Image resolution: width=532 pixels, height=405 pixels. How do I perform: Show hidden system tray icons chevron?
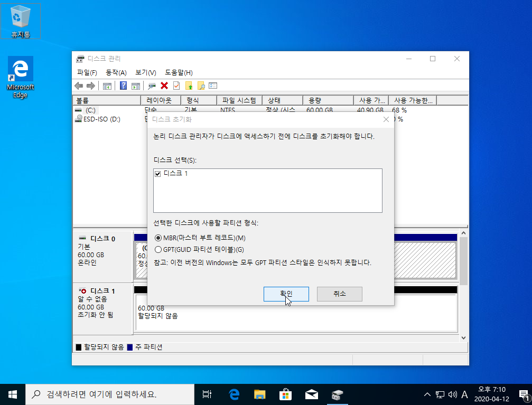427,394
